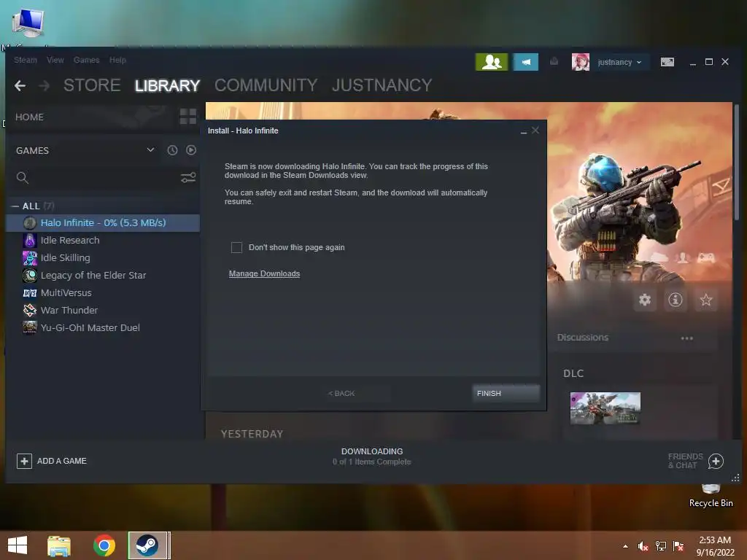Click the library page scrollbar
The height and width of the screenshot is (560, 747).
737,163
